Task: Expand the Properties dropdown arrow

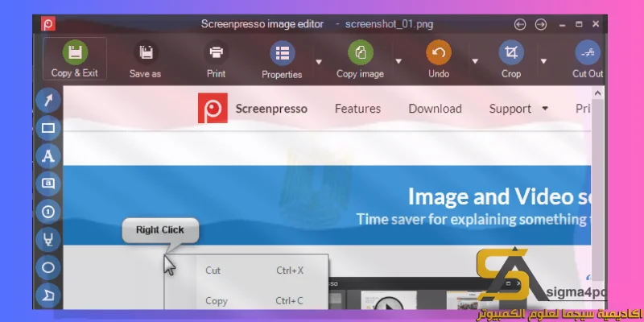Action: pyautogui.click(x=318, y=62)
